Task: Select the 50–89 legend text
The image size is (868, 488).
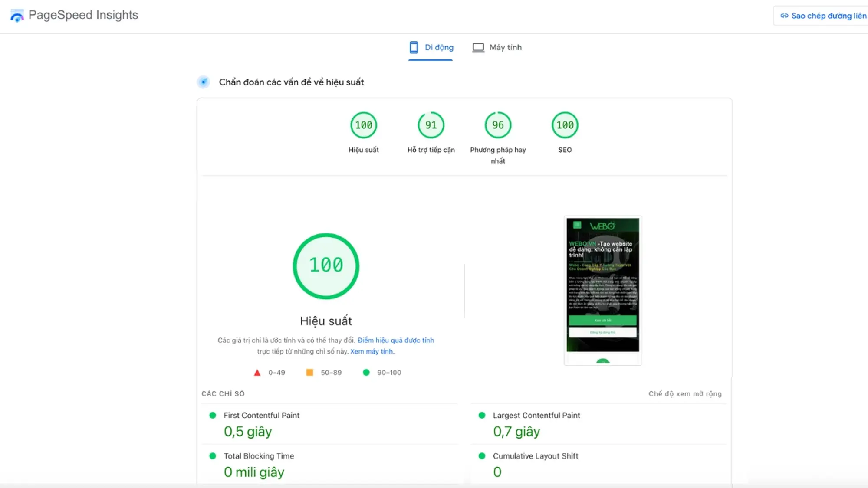Action: point(331,373)
